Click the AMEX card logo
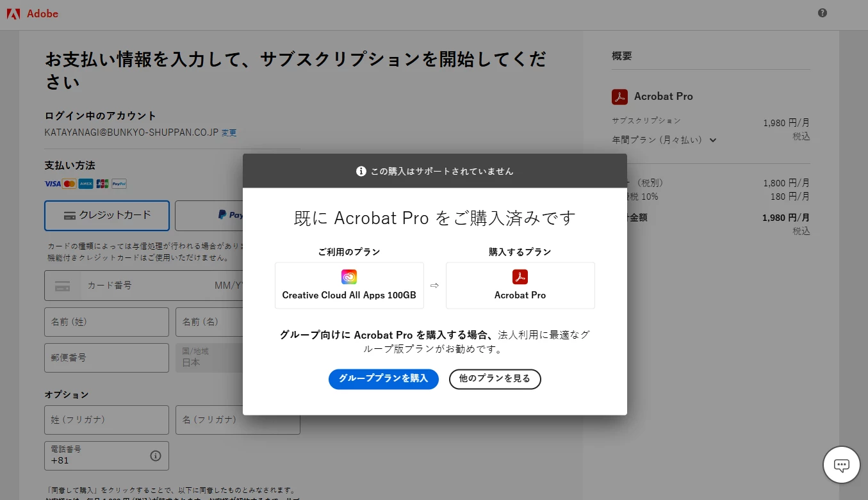The image size is (868, 500). pos(86,184)
